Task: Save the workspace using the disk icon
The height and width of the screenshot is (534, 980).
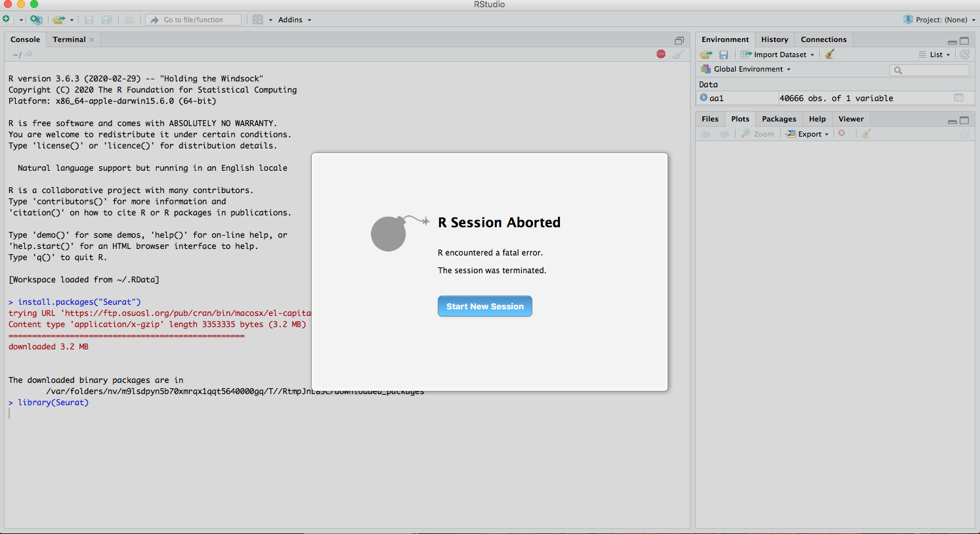Action: point(724,54)
